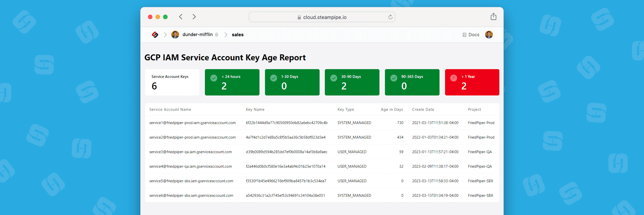Viewport: 644px width, 215px height.
Task: Click check icon on < 24 hours card
Action: (214, 78)
